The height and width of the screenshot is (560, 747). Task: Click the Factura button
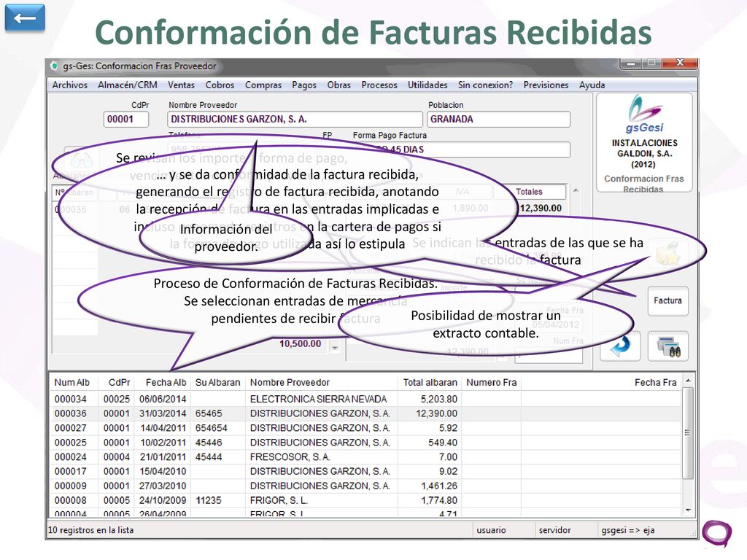(x=668, y=301)
